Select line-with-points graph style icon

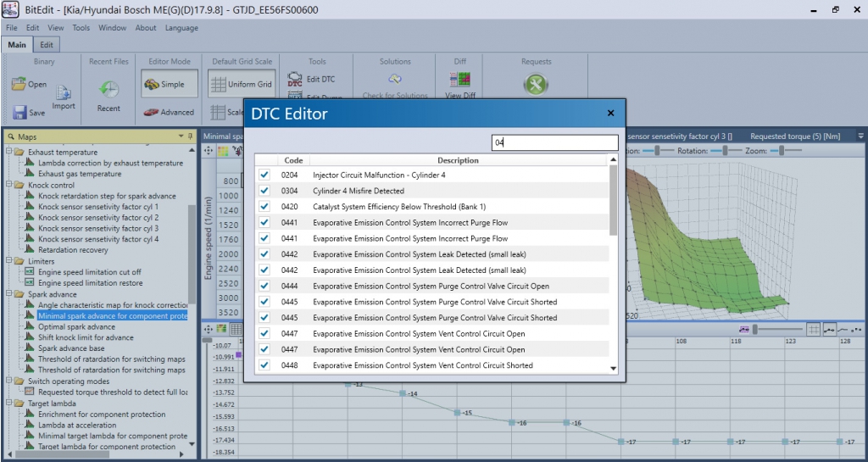[x=829, y=329]
